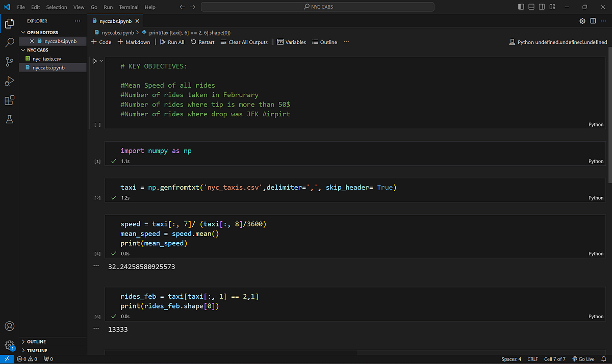The image size is (612, 364).
Task: Click the notebook vertical scrollbar
Action: 609,115
